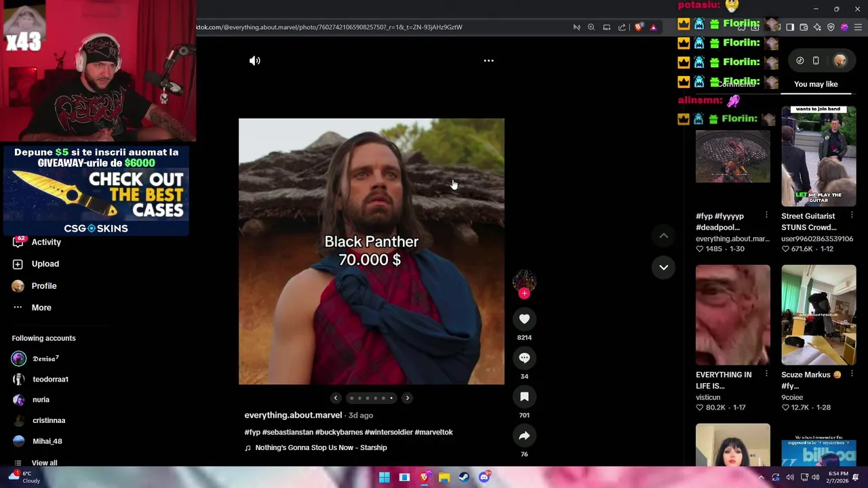The image size is (868, 488).
Task: Open options for EVERYTHING IN LIFE IS card
Action: [766, 374]
